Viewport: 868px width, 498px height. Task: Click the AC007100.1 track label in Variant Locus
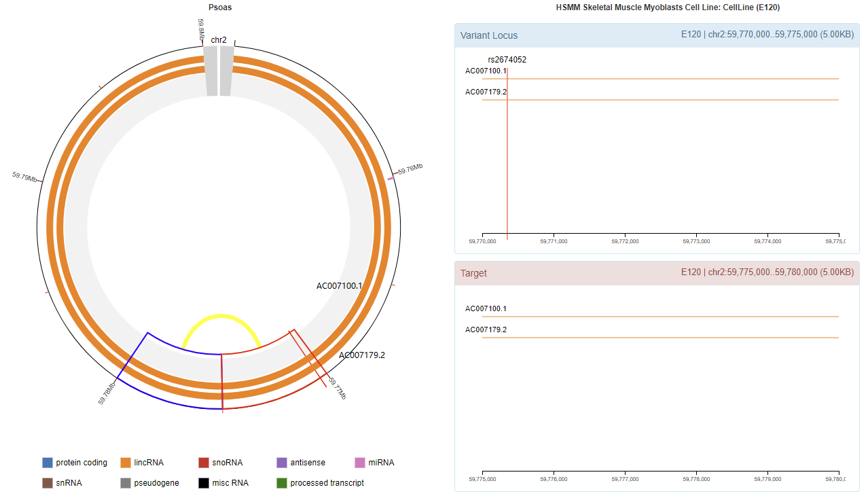(x=486, y=71)
